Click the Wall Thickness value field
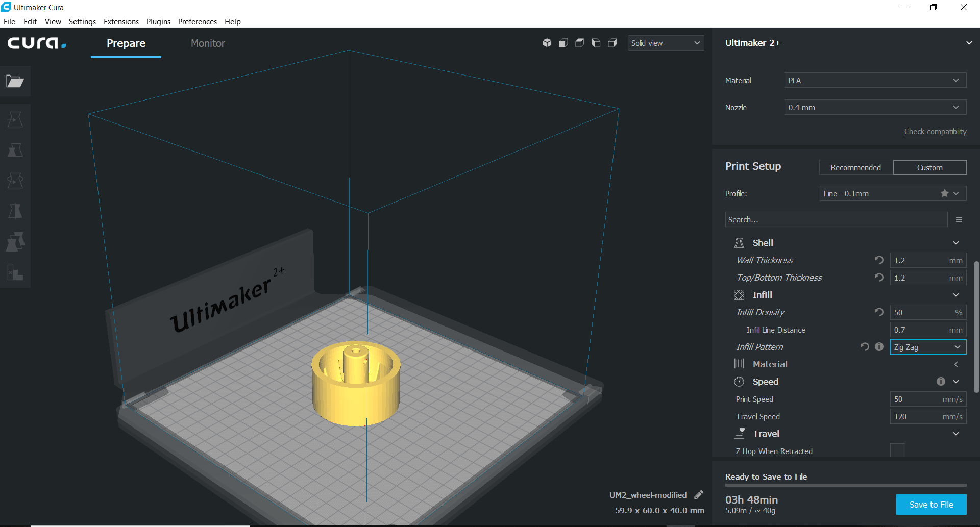 click(x=928, y=260)
